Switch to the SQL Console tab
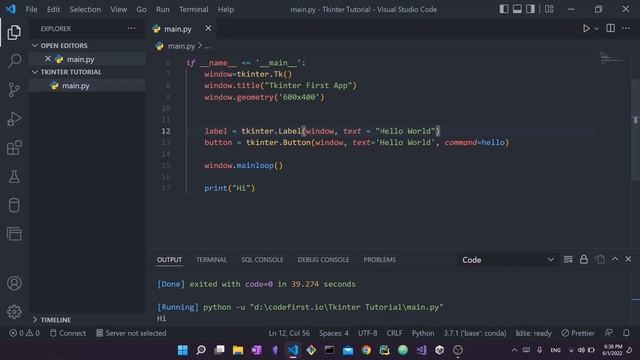This screenshot has width=640, height=360. (x=262, y=260)
